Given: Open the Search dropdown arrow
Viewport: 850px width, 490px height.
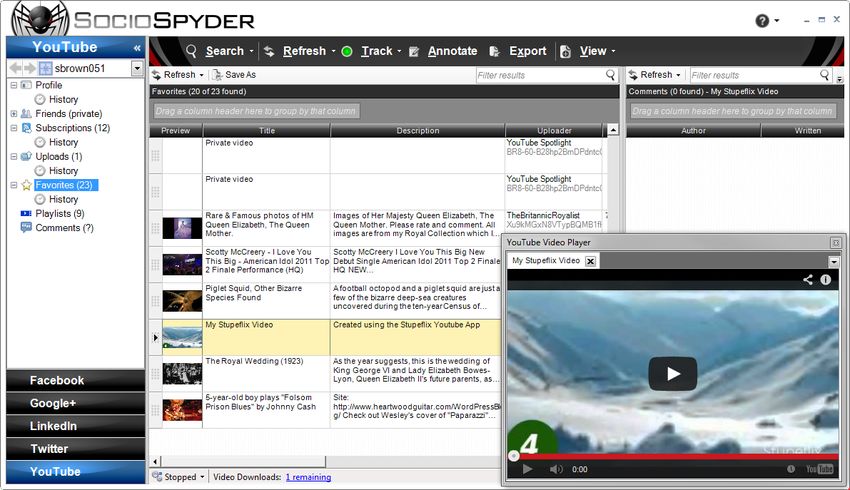Looking at the screenshot, I should [x=252, y=51].
